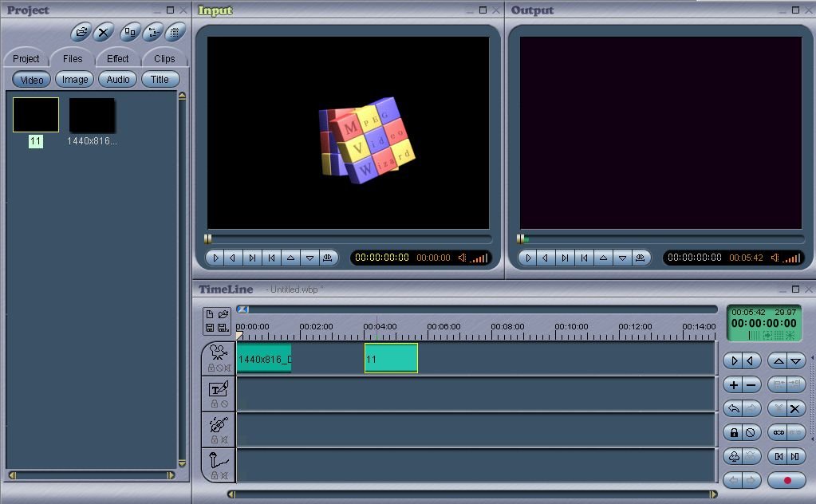Mute the voice microphone track
The height and width of the screenshot is (504, 816).
tap(224, 475)
